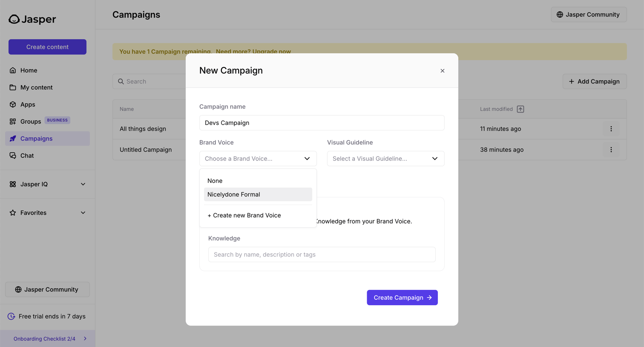Click the Jasper IQ atom icon
The height and width of the screenshot is (347, 644).
point(13,184)
